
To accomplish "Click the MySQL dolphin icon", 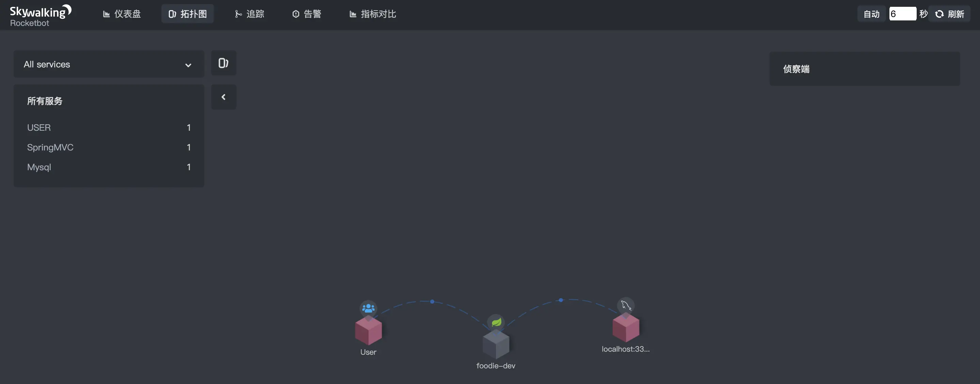I will click(626, 305).
